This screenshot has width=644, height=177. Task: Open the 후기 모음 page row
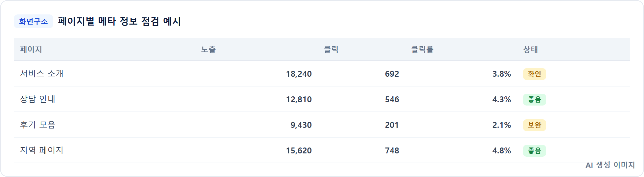[322, 125]
